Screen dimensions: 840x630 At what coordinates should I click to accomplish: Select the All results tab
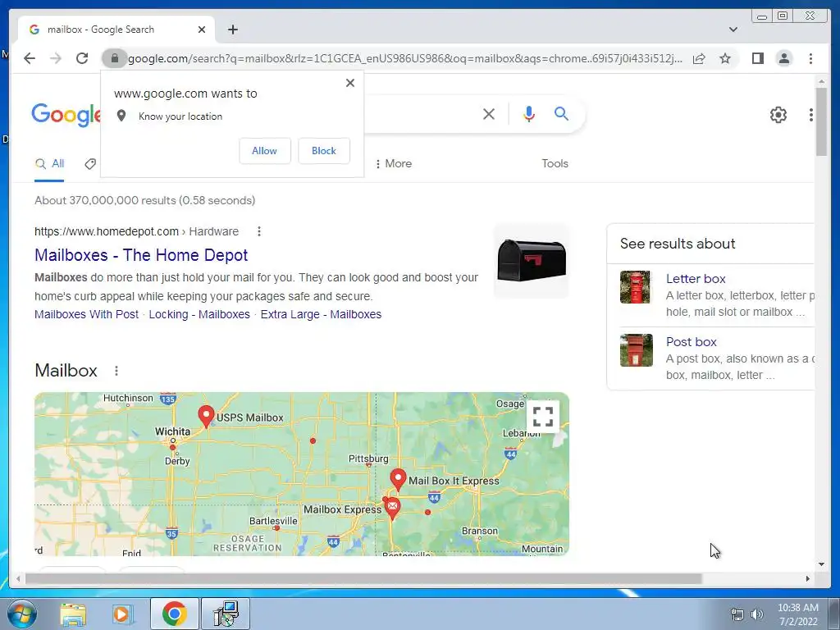click(x=49, y=164)
